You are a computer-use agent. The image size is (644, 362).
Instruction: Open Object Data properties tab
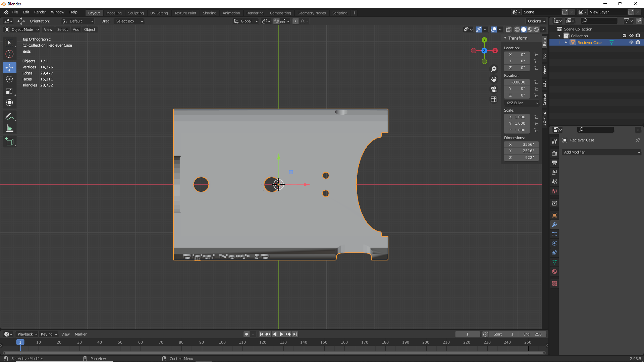pyautogui.click(x=554, y=262)
